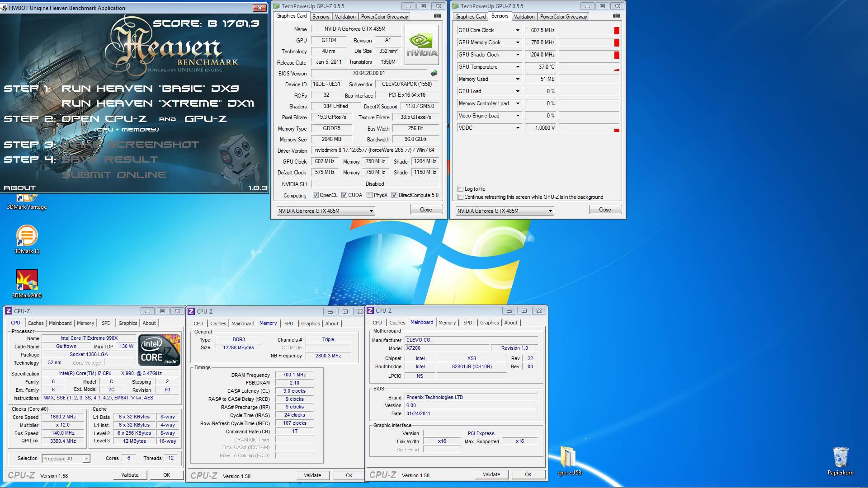Click the camera icon in GPU-Z Sensors window
The image size is (868, 488).
[616, 16]
